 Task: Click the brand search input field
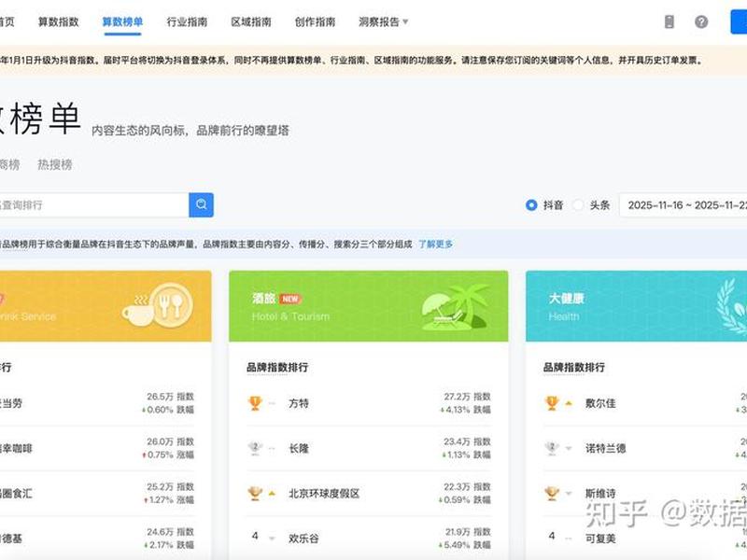94,205
